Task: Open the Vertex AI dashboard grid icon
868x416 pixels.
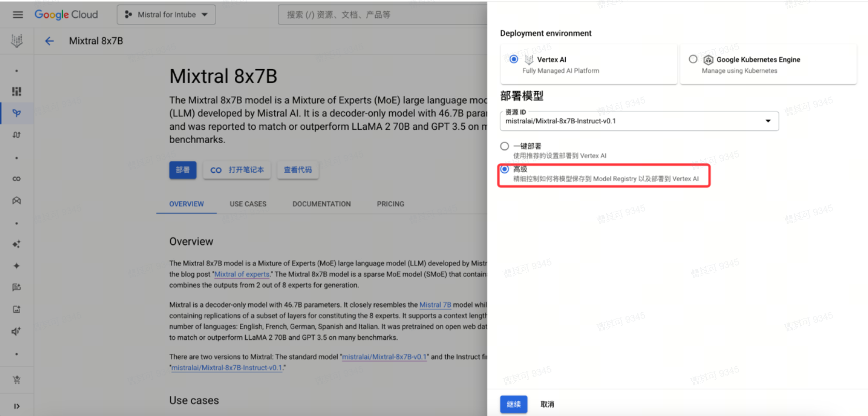Action: [x=17, y=91]
